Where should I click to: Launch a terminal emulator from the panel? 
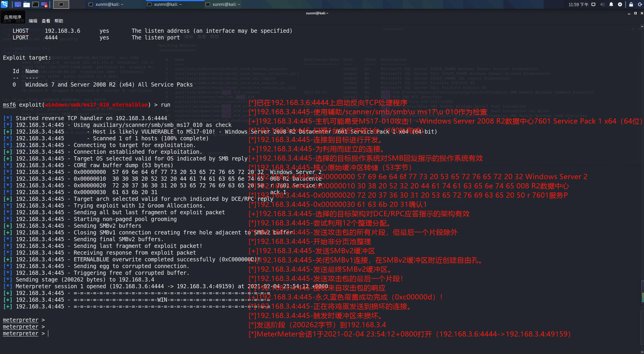pyautogui.click(x=35, y=4)
